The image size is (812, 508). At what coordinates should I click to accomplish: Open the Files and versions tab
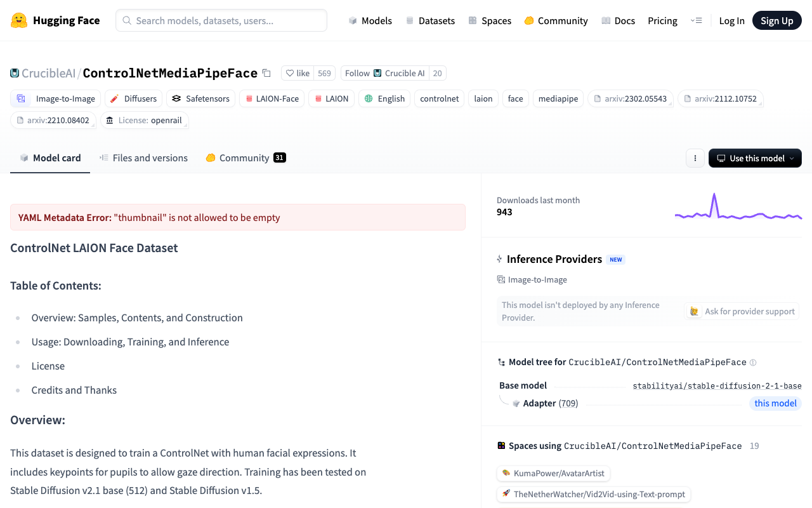143,158
